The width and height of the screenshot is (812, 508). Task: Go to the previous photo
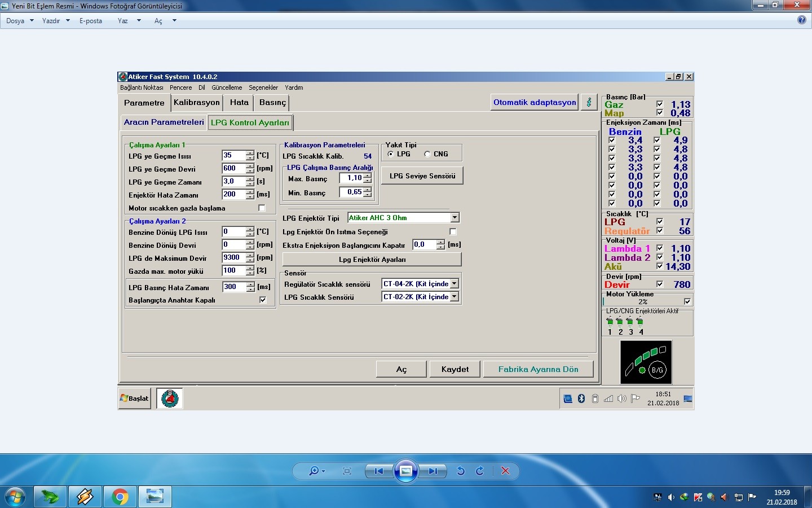pos(379,471)
